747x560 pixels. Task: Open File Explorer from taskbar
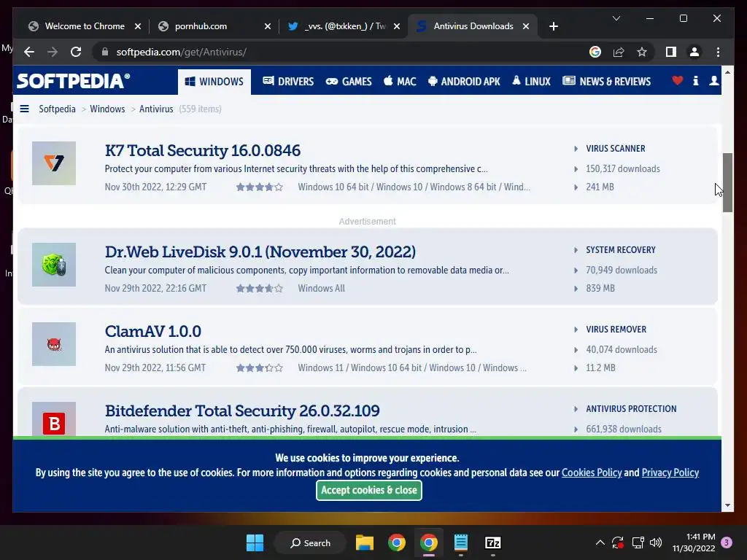pos(365,542)
